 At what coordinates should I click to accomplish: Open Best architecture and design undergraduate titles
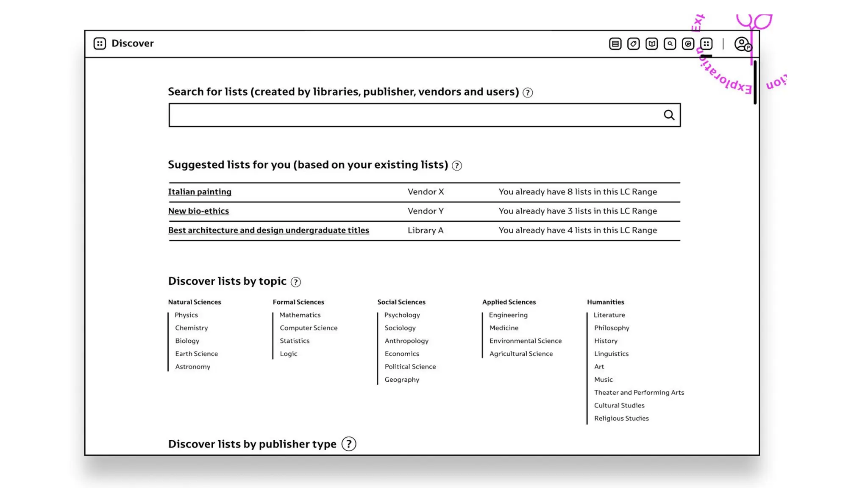tap(268, 230)
